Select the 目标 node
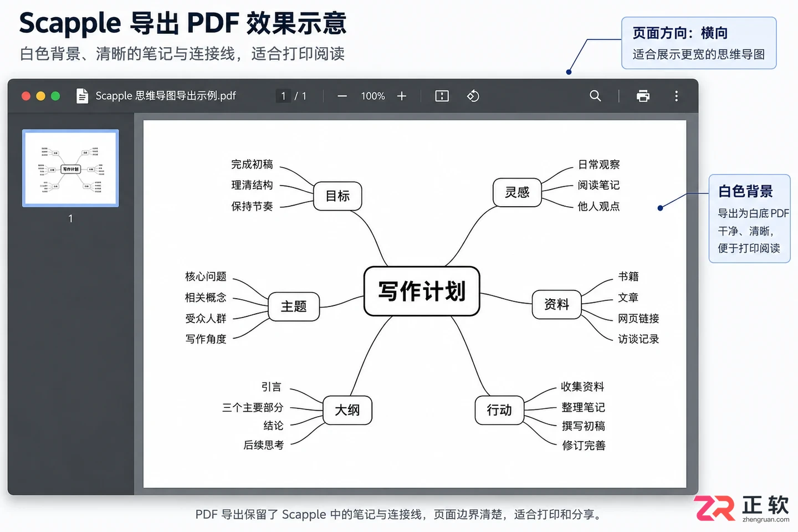The width and height of the screenshot is (798, 532). [x=337, y=196]
